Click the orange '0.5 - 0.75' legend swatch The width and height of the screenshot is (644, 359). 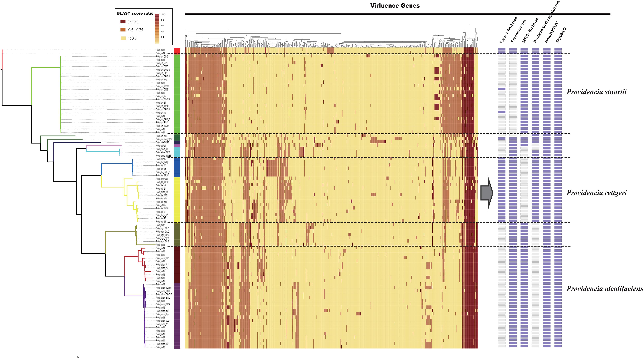(x=123, y=30)
